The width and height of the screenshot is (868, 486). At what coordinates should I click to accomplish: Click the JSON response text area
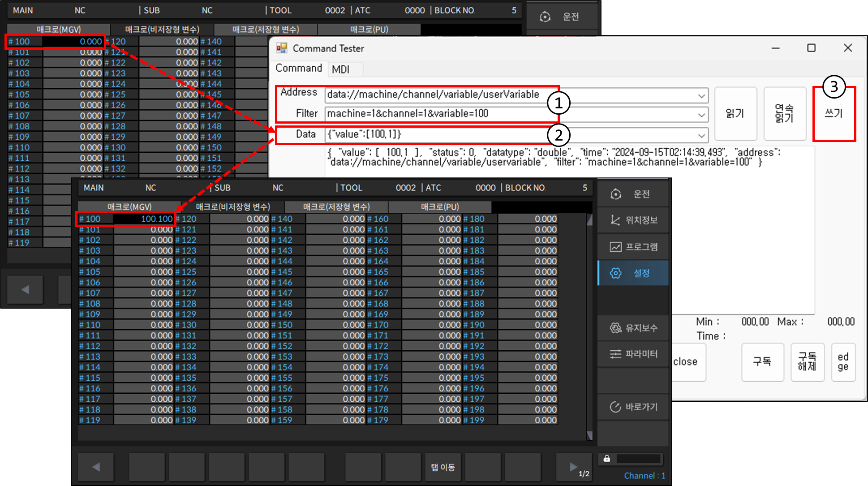tap(569, 231)
